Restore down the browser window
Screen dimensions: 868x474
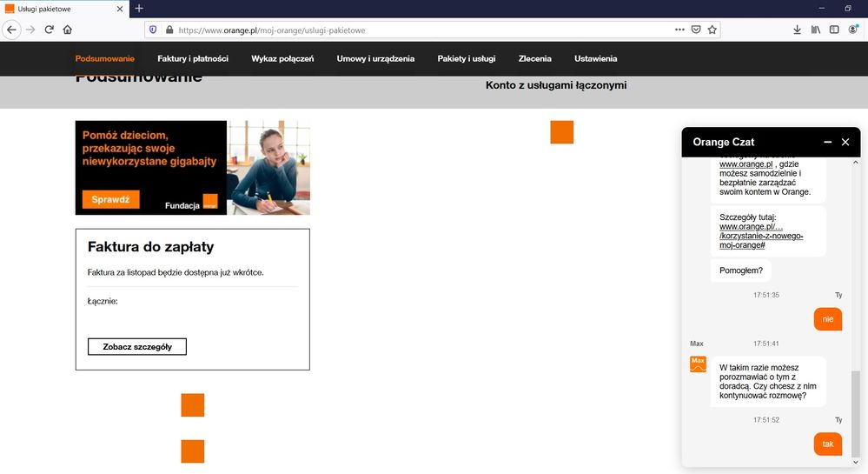pos(847,9)
